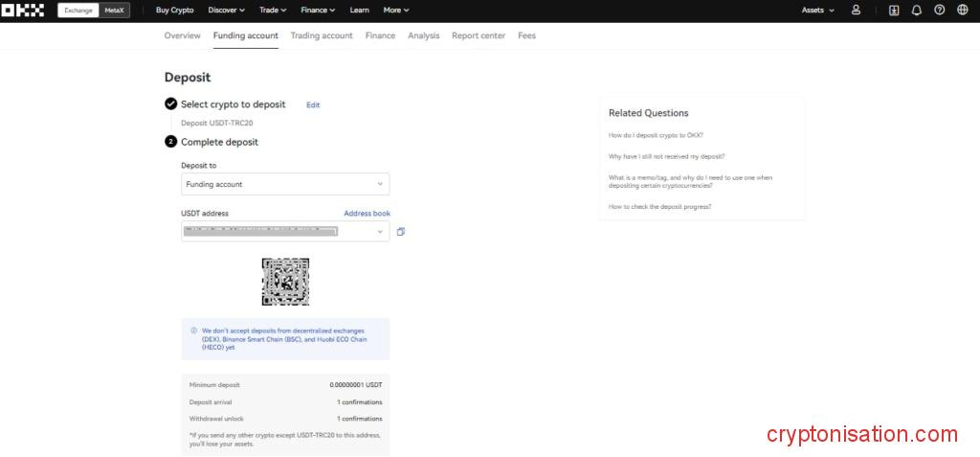The image size is (980, 457).
Task: Open the user profile icon
Action: 856,10
